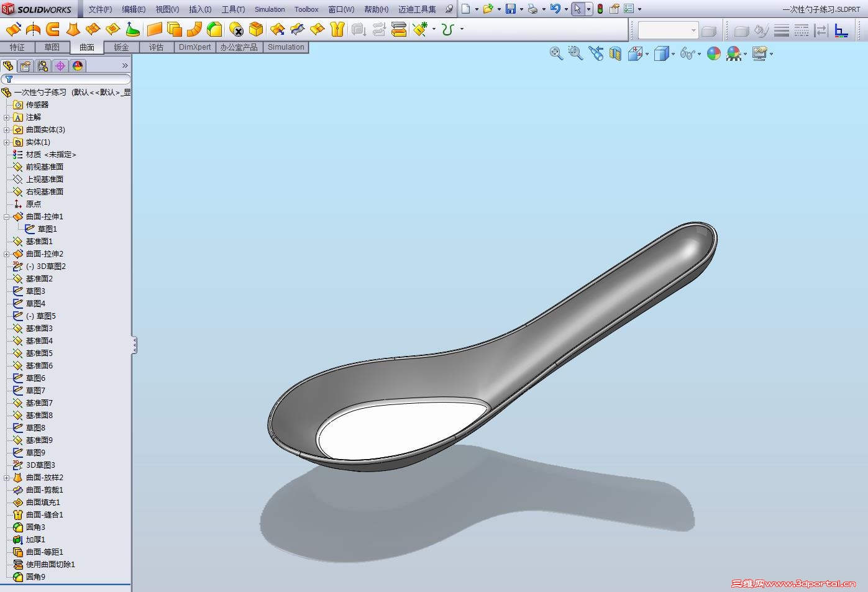The image size is (868, 592).
Task: Click the Print icon
Action: pos(532,9)
